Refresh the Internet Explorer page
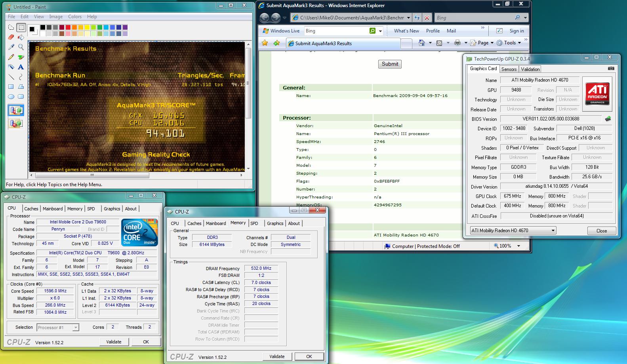Screen dimensions: 627x364 click(417, 17)
